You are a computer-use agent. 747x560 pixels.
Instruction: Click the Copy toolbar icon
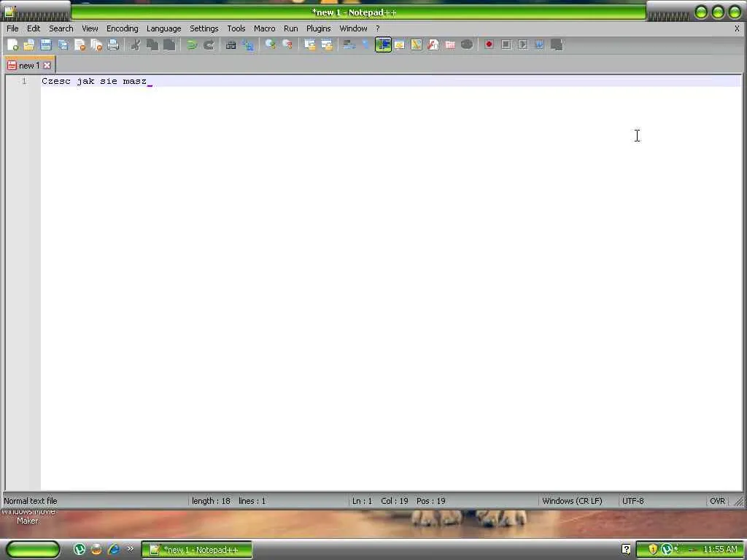pos(152,44)
